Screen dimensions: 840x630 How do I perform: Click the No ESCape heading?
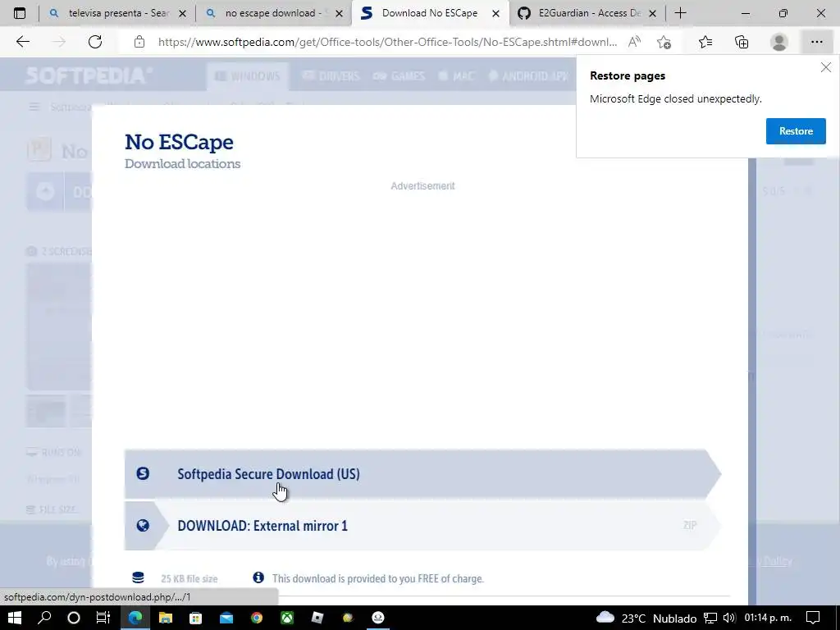[179, 142]
